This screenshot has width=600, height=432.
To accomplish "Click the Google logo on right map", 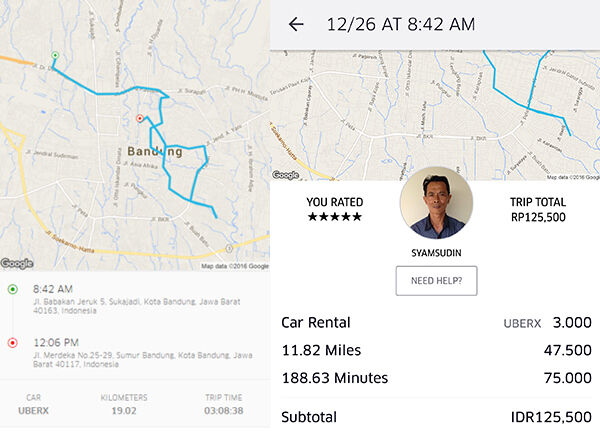I will [286, 174].
